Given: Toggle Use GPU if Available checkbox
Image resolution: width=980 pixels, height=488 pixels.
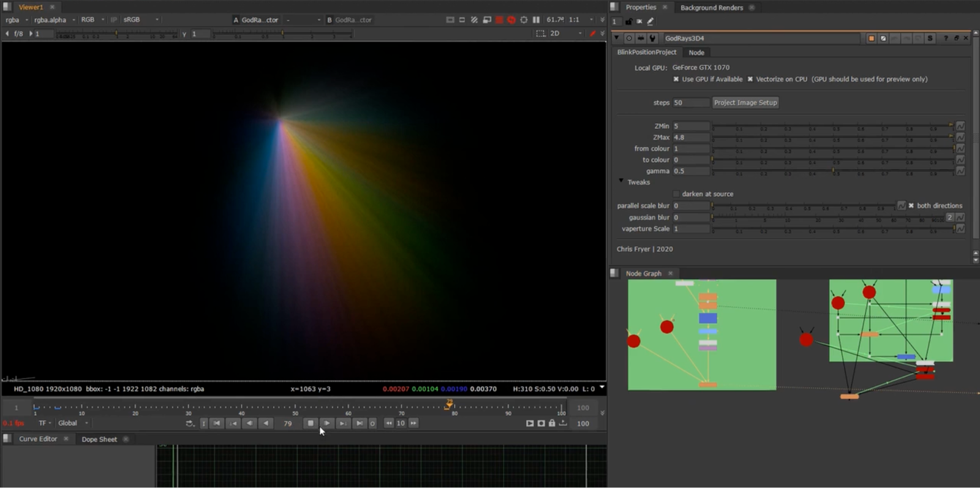Looking at the screenshot, I should [x=676, y=79].
